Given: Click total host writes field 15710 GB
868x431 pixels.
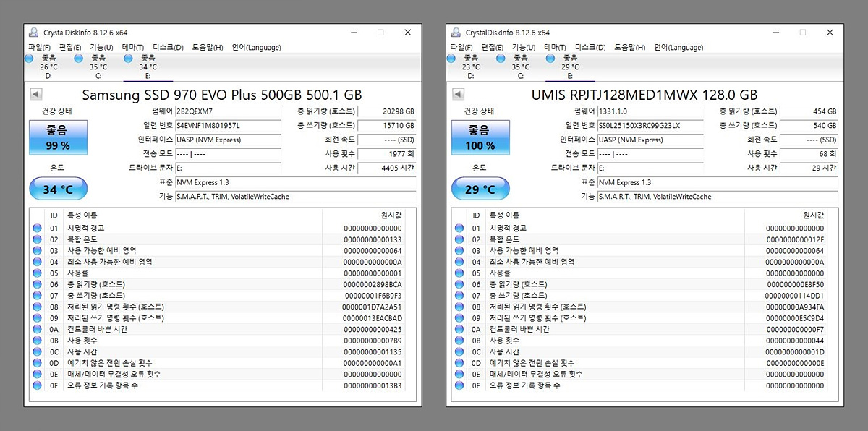Looking at the screenshot, I should [x=387, y=126].
